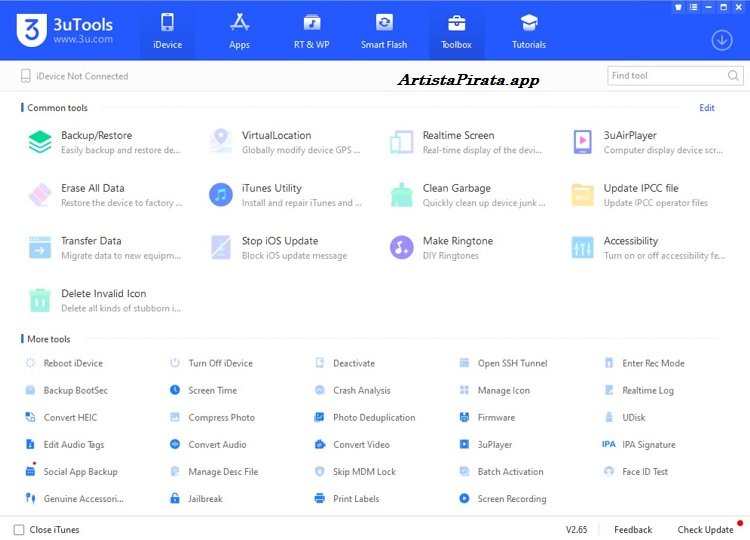Open the Feedback link
The height and width of the screenshot is (540, 750).
(x=633, y=530)
